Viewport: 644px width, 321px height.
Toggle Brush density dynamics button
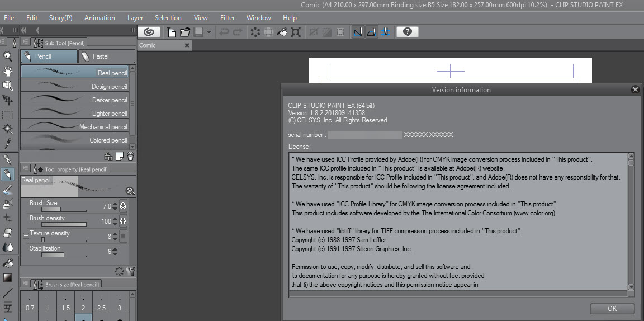pos(123,221)
